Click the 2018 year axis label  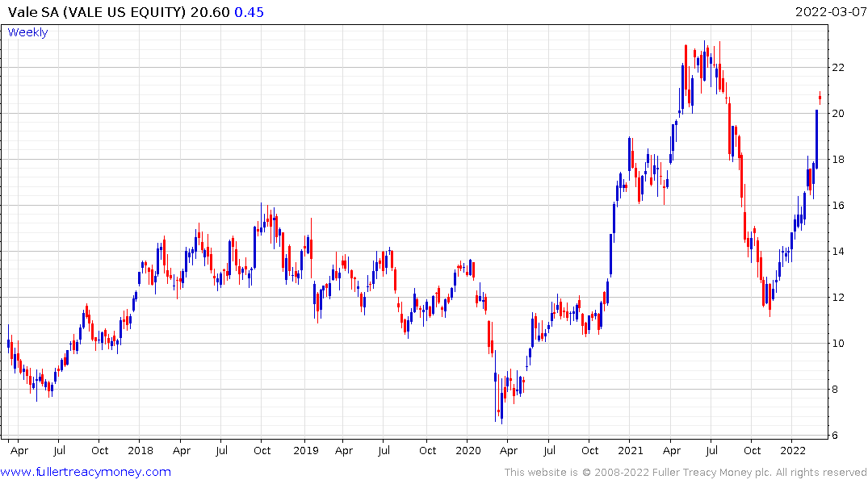click(x=140, y=450)
